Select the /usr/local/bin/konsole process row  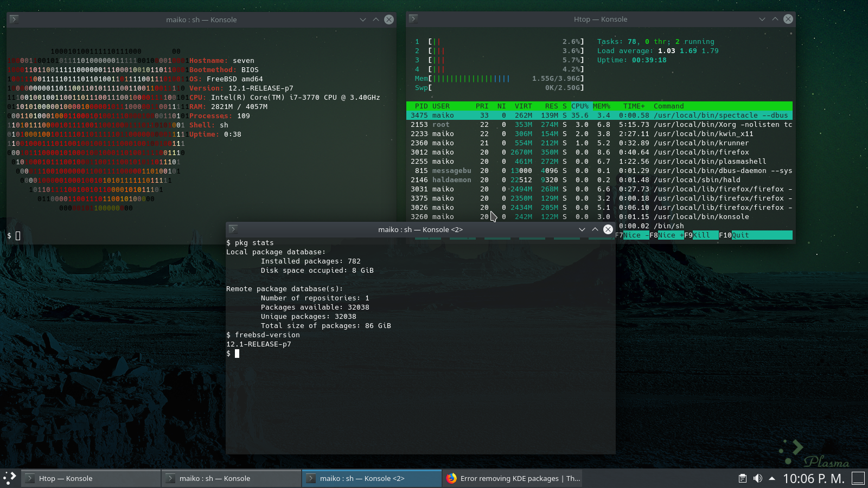point(599,217)
